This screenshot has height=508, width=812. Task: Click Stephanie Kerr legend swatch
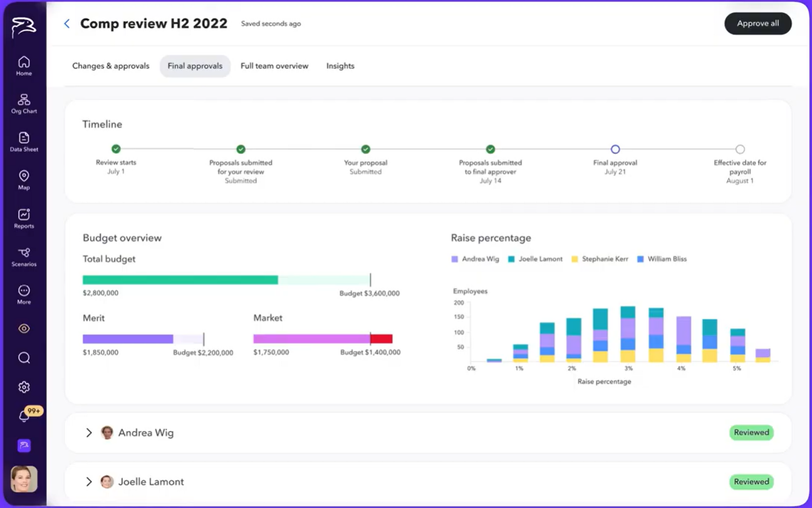tap(575, 259)
